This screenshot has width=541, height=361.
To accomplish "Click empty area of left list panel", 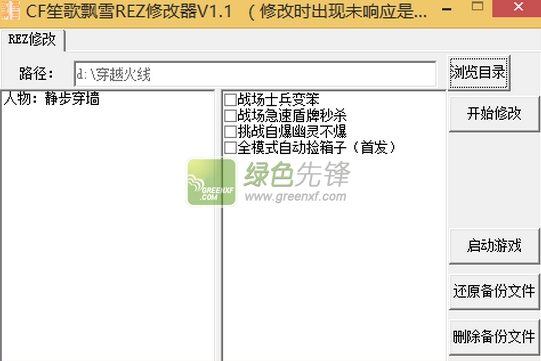I will [108, 235].
